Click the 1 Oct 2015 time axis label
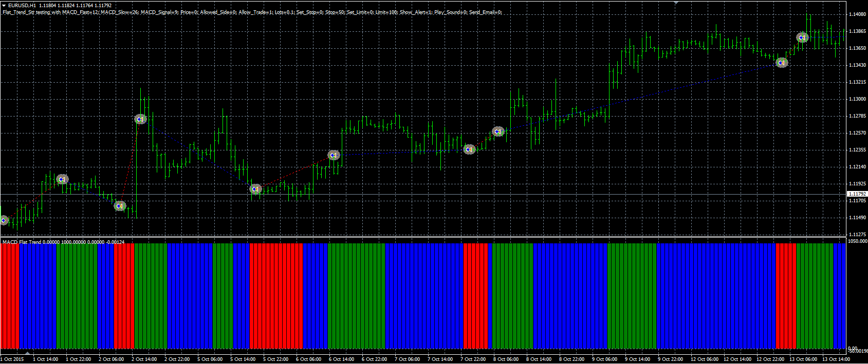868x364 pixels. click(x=12, y=359)
